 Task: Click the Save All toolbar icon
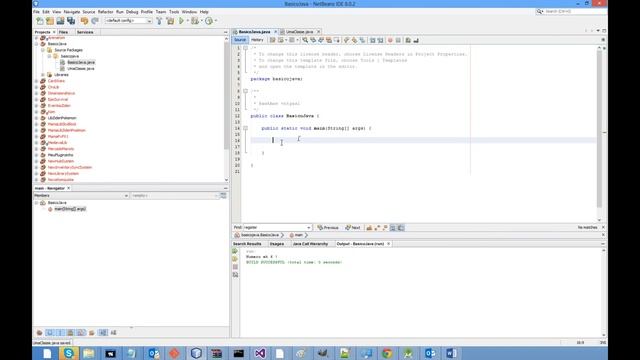coord(71,21)
